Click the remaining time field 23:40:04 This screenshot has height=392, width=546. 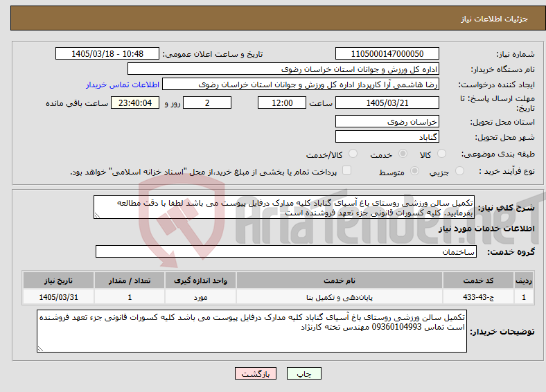pos(135,103)
